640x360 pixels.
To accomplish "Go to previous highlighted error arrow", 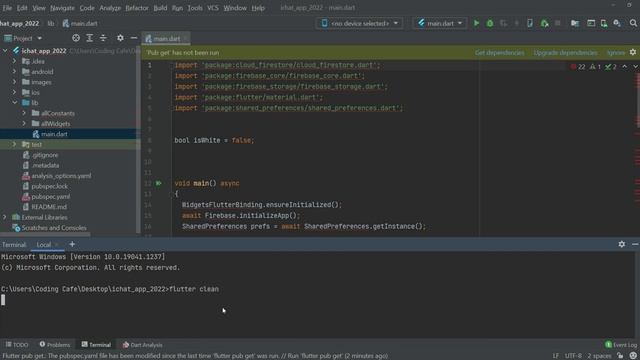I will [x=624, y=67].
